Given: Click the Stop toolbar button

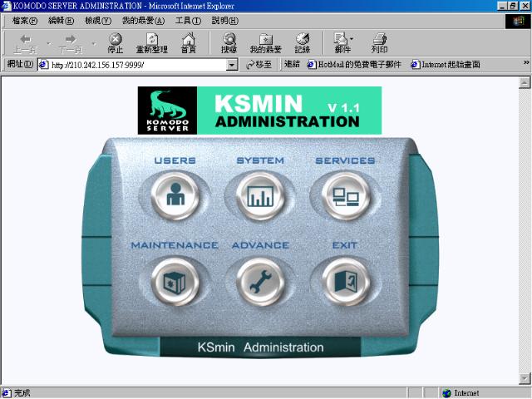Looking at the screenshot, I should [116, 43].
